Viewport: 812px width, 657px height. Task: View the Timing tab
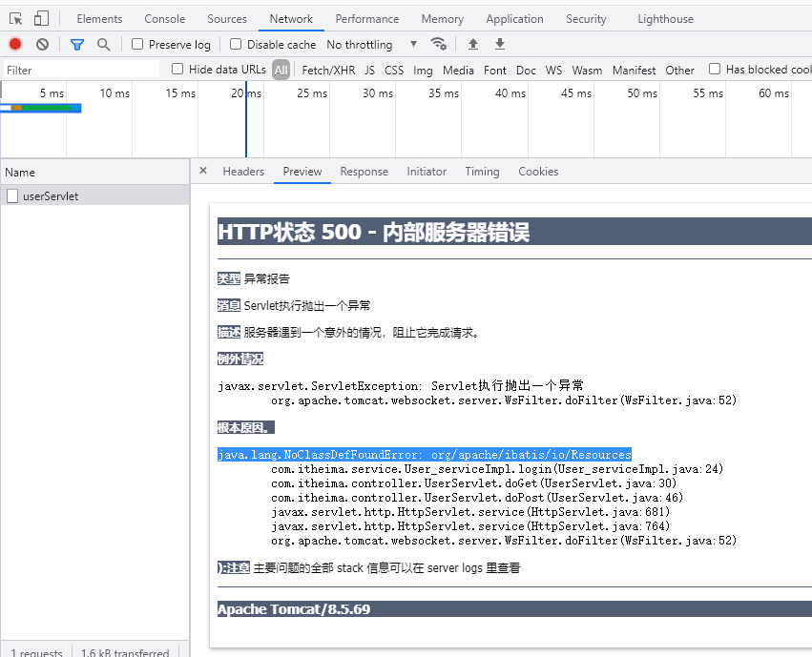pyautogui.click(x=482, y=172)
